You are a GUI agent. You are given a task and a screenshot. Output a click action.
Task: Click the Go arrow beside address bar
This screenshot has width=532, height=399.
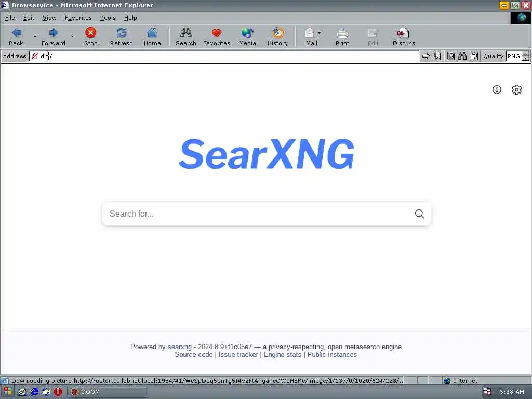coord(426,56)
